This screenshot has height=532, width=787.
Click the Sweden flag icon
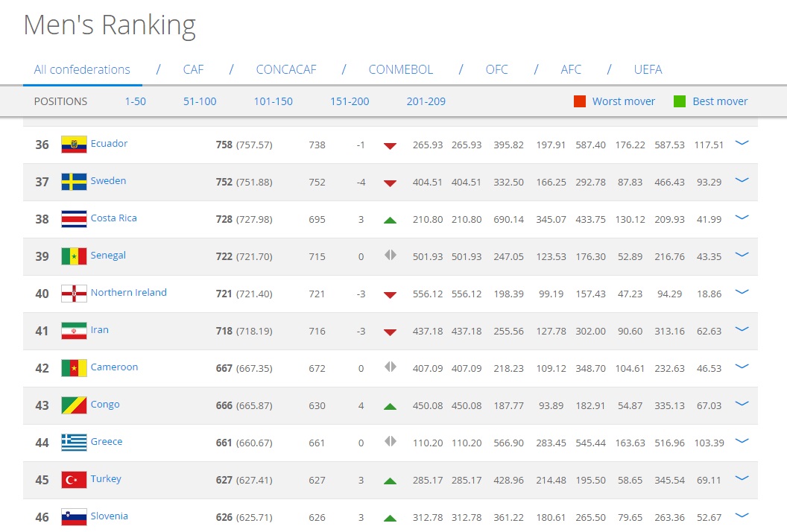click(x=74, y=182)
